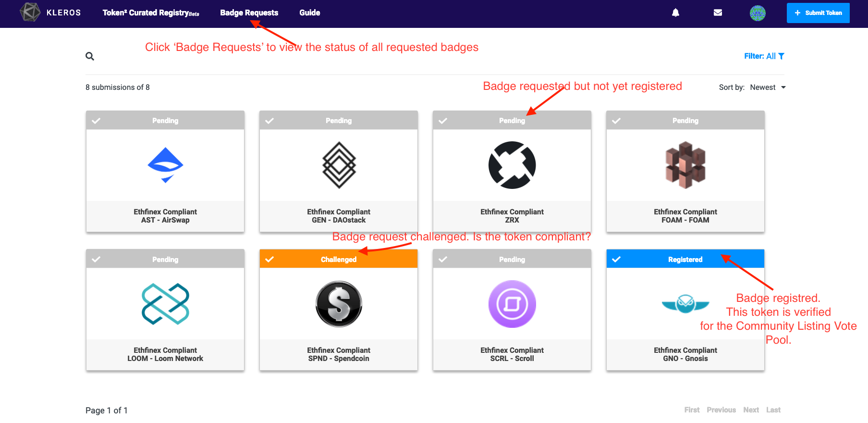The width and height of the screenshot is (868, 423).
Task: Click the FOAM token logo
Action: (x=685, y=165)
